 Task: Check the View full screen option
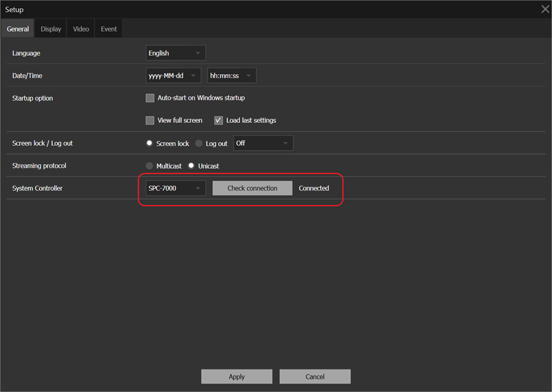(150, 120)
